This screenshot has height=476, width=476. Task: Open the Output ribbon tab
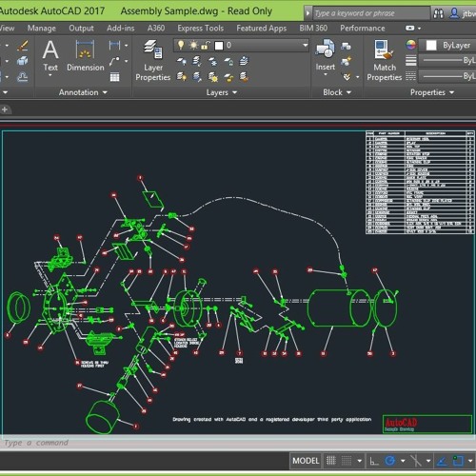pos(81,29)
